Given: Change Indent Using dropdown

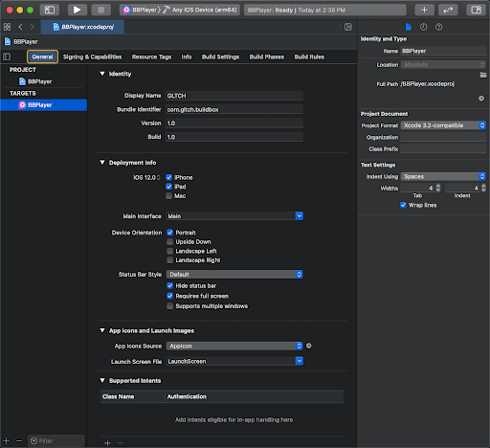Looking at the screenshot, I should pos(443,176).
